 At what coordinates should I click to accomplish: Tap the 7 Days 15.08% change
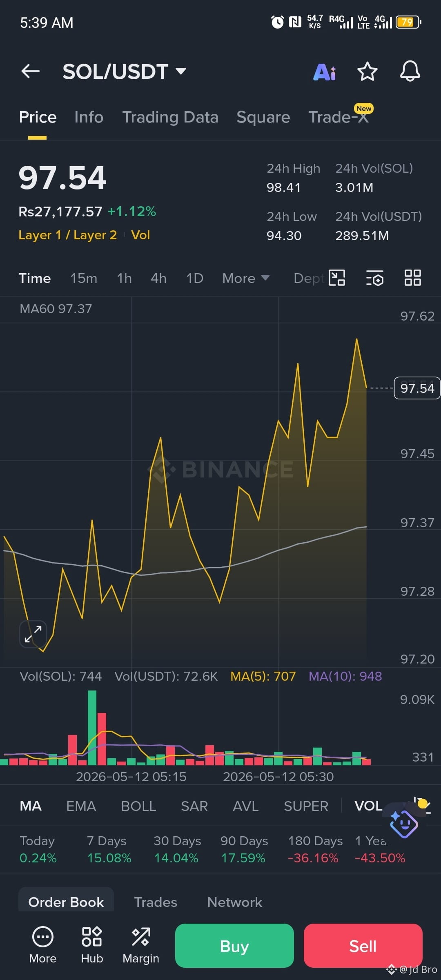109,849
